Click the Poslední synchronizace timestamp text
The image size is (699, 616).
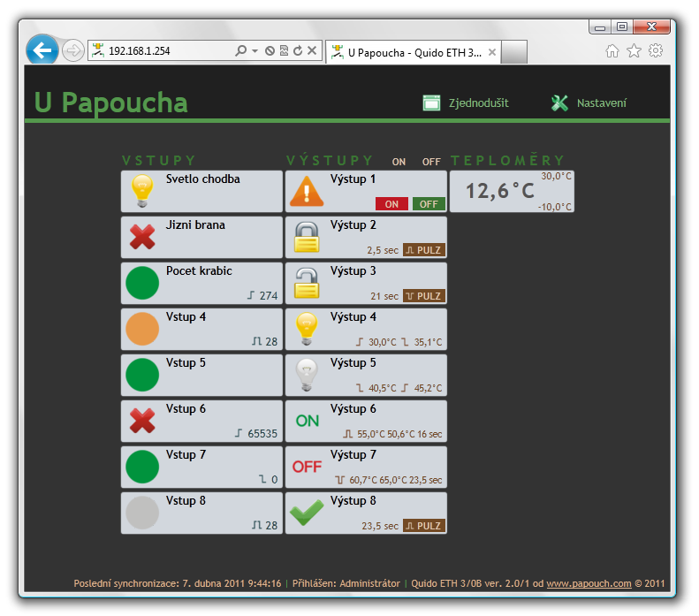(178, 583)
